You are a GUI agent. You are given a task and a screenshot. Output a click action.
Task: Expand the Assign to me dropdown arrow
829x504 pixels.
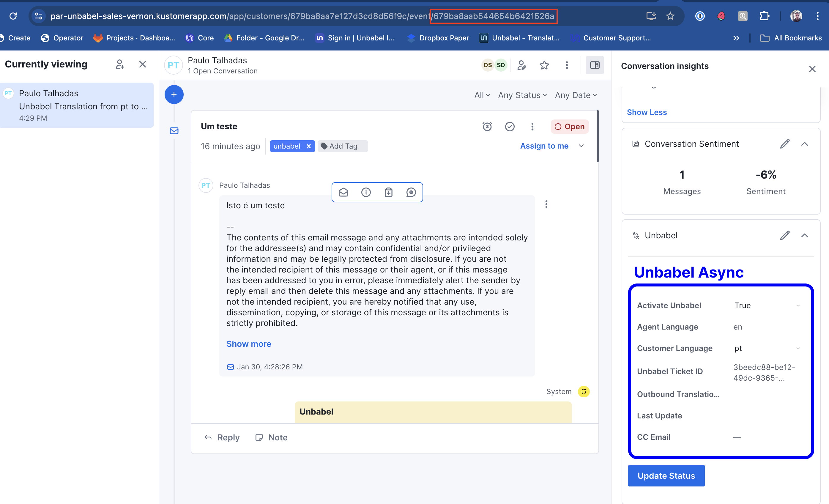click(581, 146)
